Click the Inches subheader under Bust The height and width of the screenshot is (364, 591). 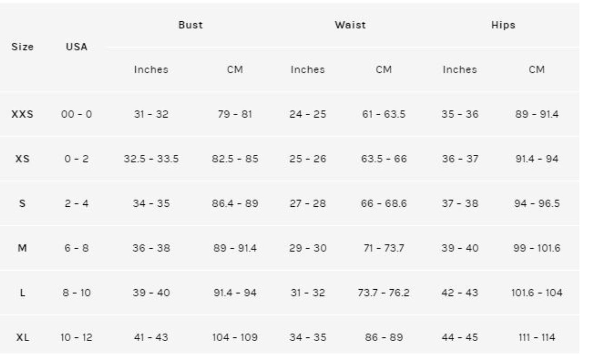tap(151, 70)
